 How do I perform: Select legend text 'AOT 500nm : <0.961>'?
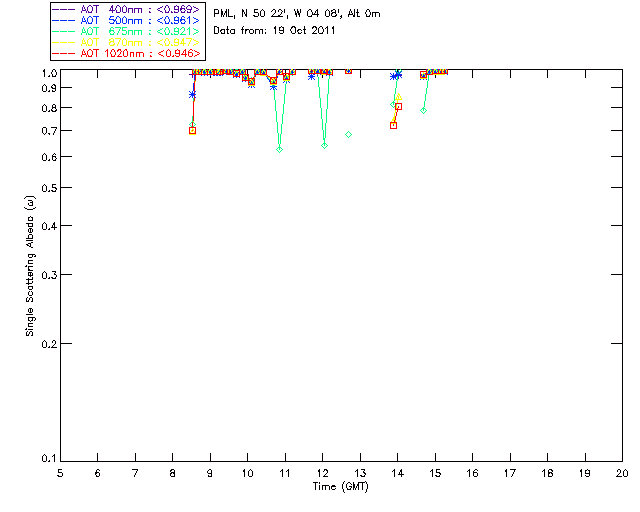coord(140,20)
